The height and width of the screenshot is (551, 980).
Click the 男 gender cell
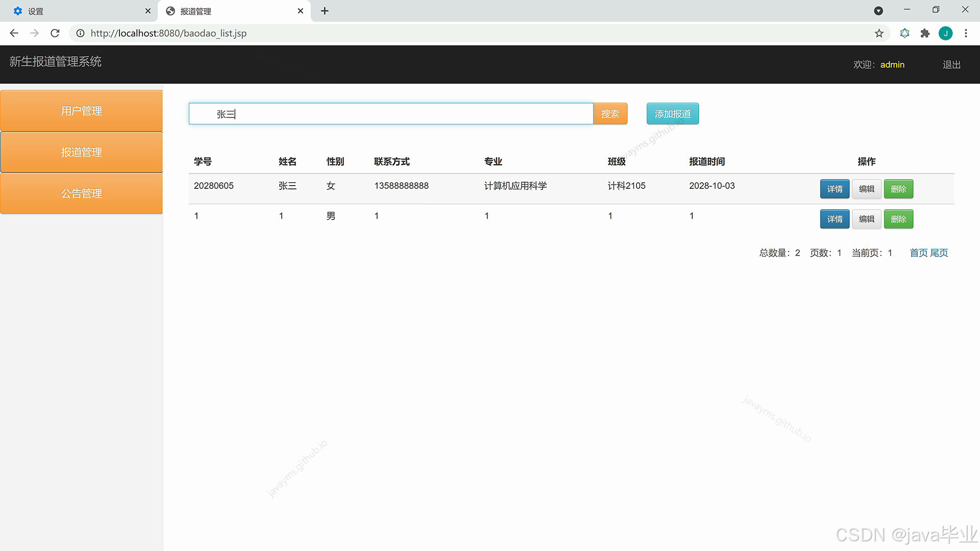point(331,216)
